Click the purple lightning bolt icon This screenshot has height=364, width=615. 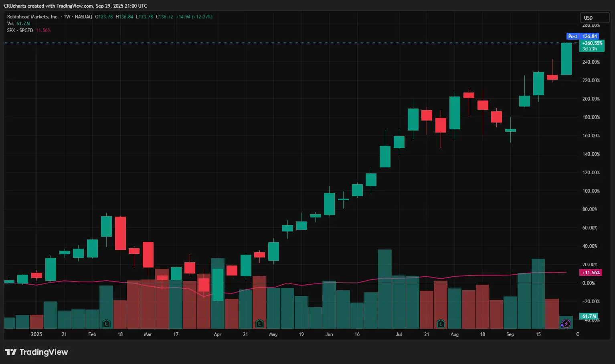coord(566,324)
